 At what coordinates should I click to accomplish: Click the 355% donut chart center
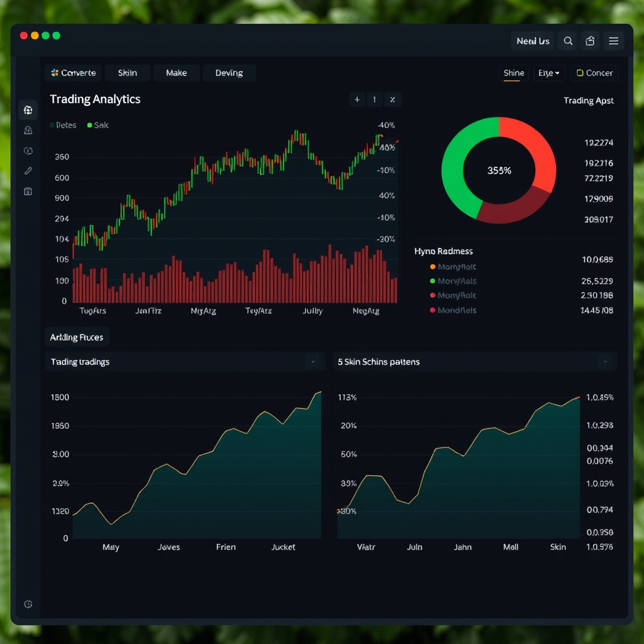[499, 170]
